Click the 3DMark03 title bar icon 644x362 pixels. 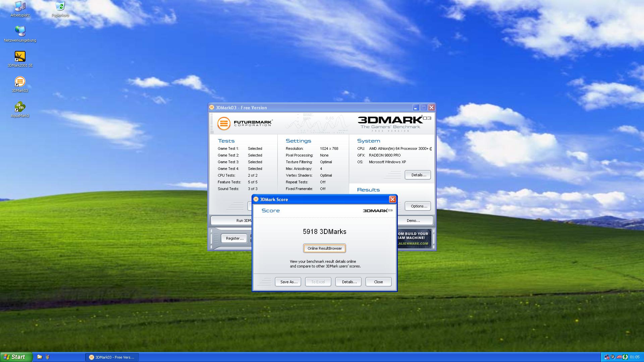click(x=212, y=108)
